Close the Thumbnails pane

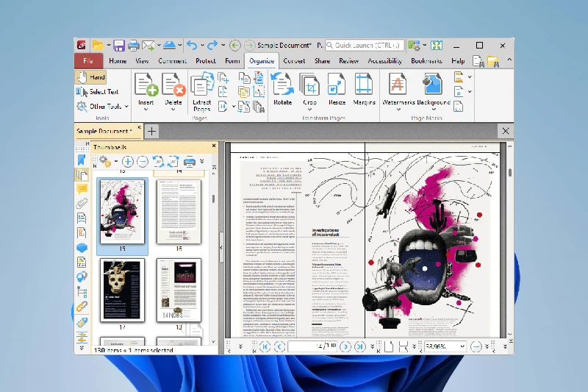(214, 146)
